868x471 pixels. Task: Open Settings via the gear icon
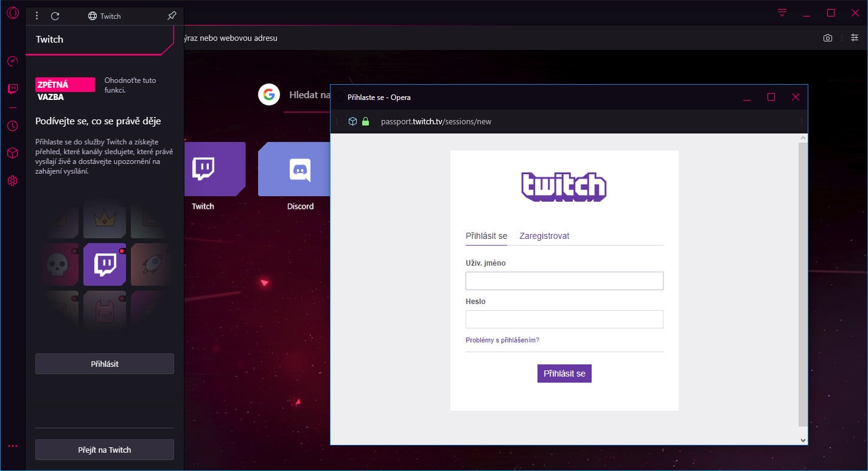12,180
